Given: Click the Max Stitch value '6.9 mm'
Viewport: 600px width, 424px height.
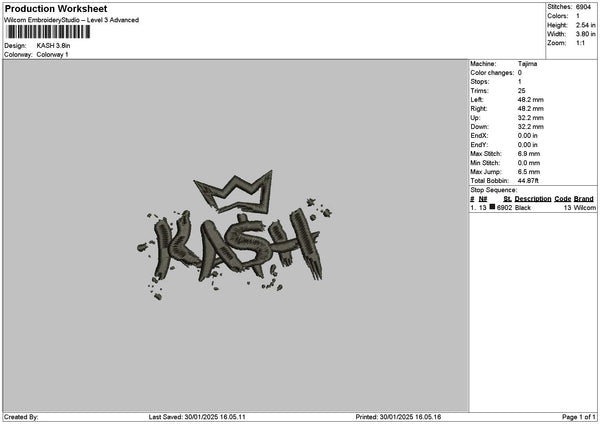Looking at the screenshot, I should [529, 154].
